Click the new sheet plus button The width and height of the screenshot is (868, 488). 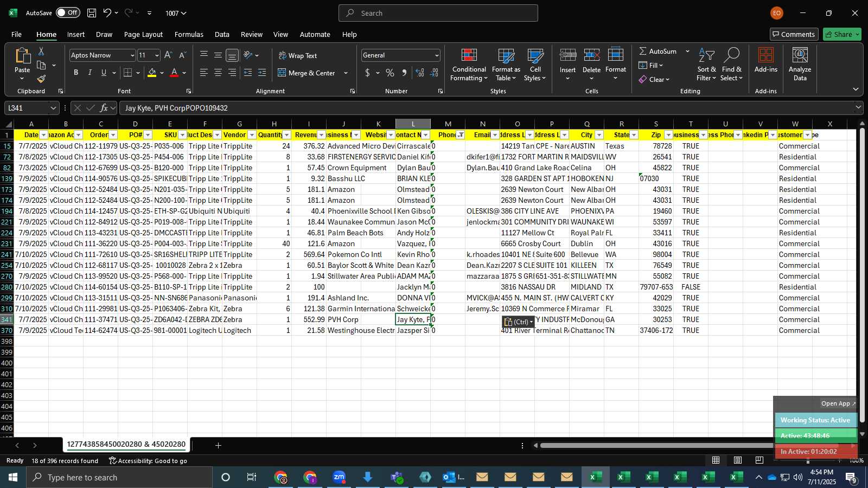[x=218, y=445]
